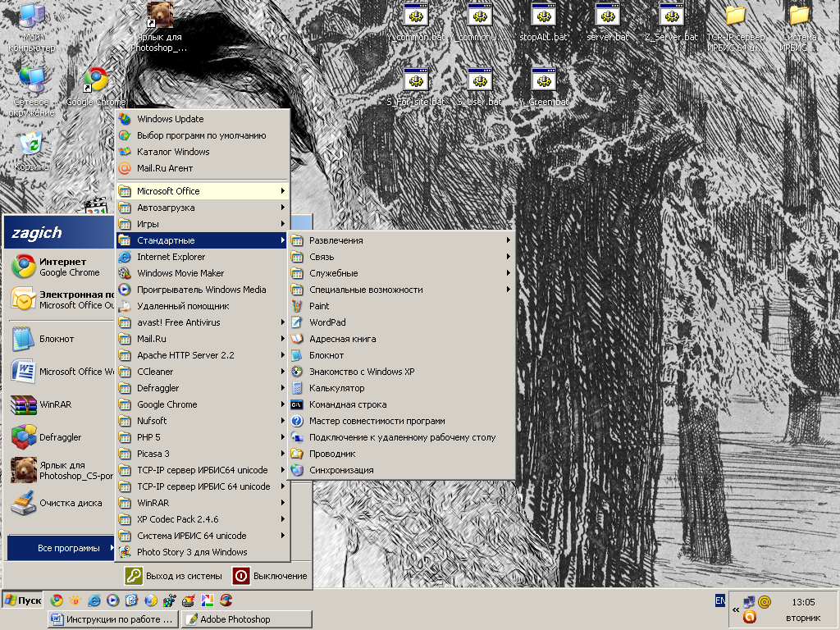Launch Windows Media Player from quick launch
Image resolution: width=840 pixels, height=630 pixels.
(112, 600)
